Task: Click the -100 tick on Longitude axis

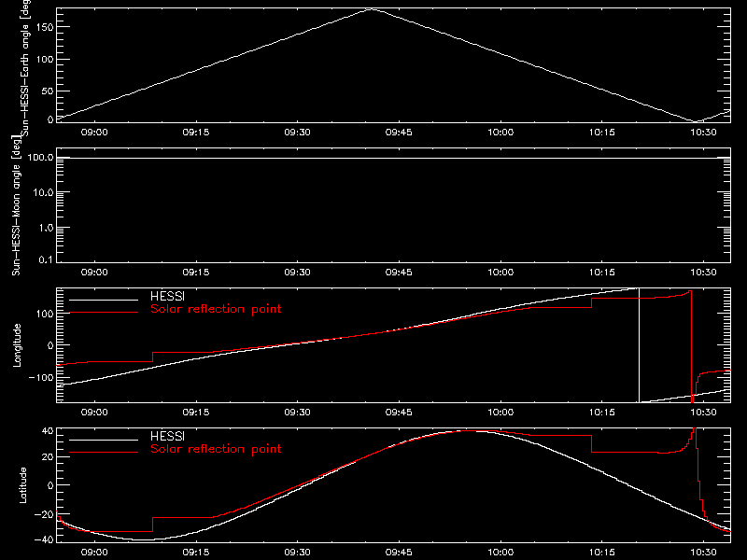Action: tap(41, 377)
